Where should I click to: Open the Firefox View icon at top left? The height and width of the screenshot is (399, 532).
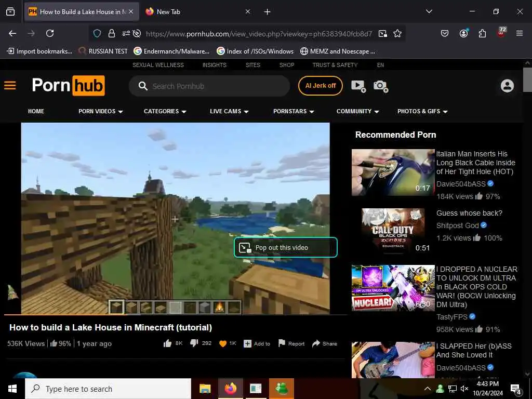(10, 11)
